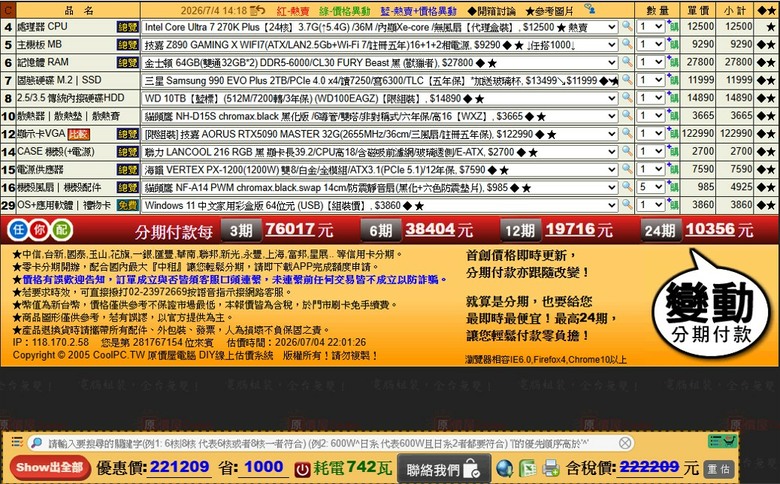Open the 技嘉 Z890 GAMING X motherboard dropdown
Viewport: 780px width, 484px height.
(x=380, y=45)
